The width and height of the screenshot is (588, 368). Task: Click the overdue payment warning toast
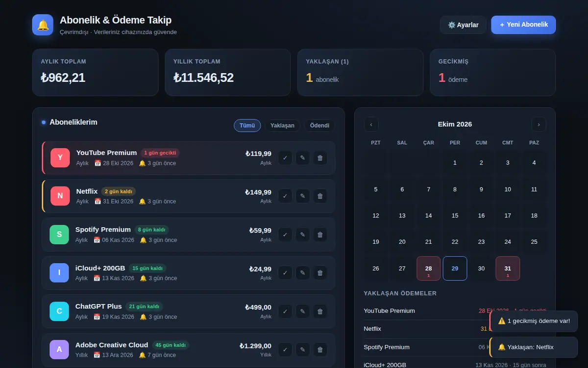point(534,321)
